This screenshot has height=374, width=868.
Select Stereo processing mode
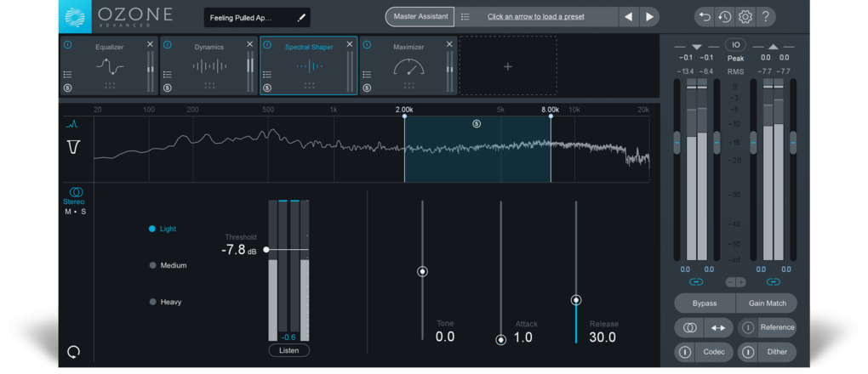pyautogui.click(x=74, y=195)
